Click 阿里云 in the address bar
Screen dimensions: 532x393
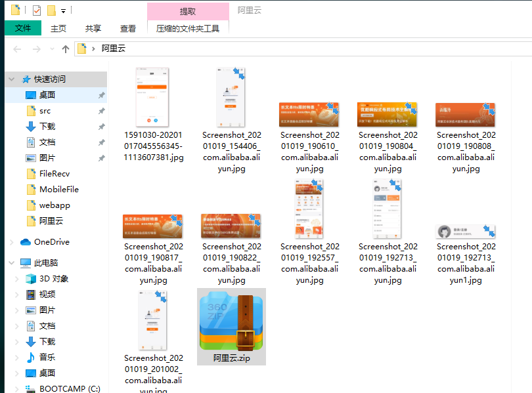114,49
